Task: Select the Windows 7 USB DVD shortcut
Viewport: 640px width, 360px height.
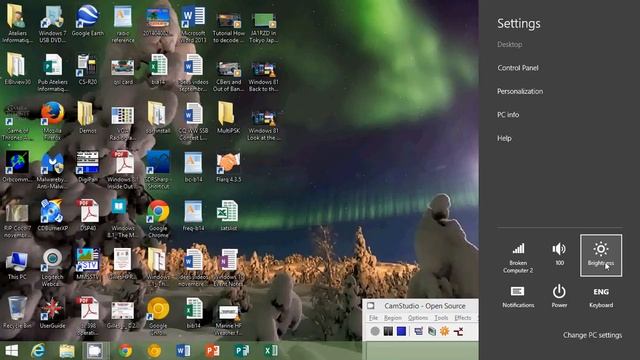Action: (52, 24)
